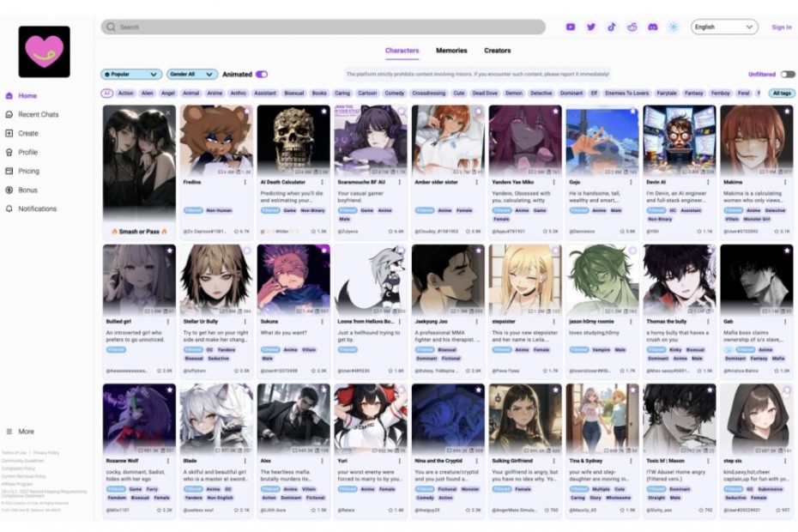Select the Fantasy tag chip

point(693,94)
